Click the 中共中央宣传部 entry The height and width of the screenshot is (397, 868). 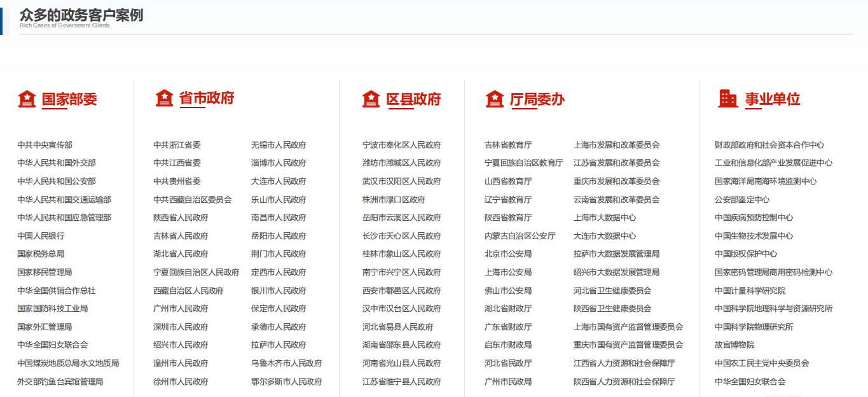click(x=44, y=144)
